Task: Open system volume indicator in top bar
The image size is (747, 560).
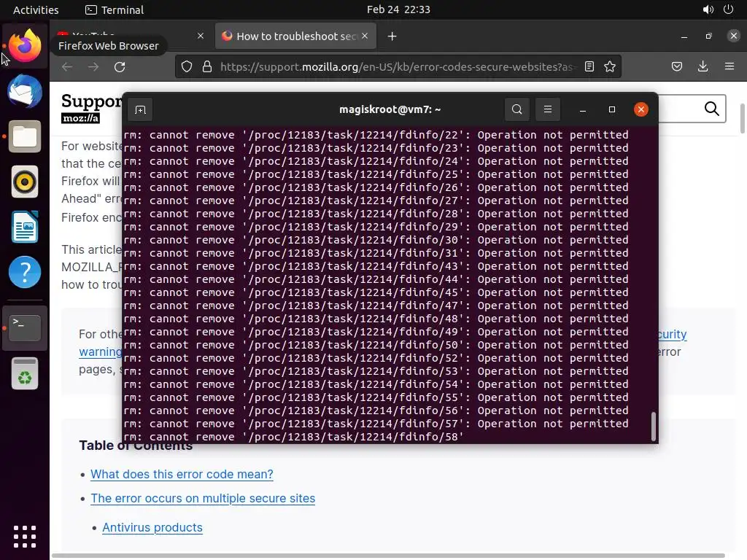Action: point(708,9)
